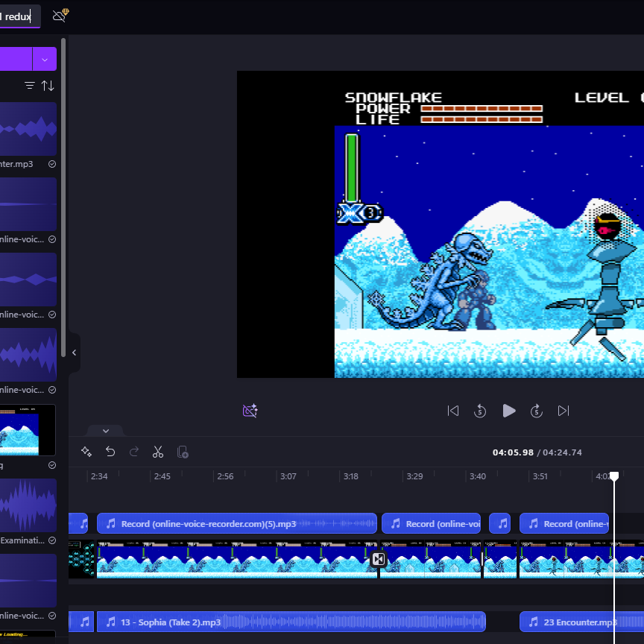Play the video preview
This screenshot has width=644, height=644.
pos(508,411)
